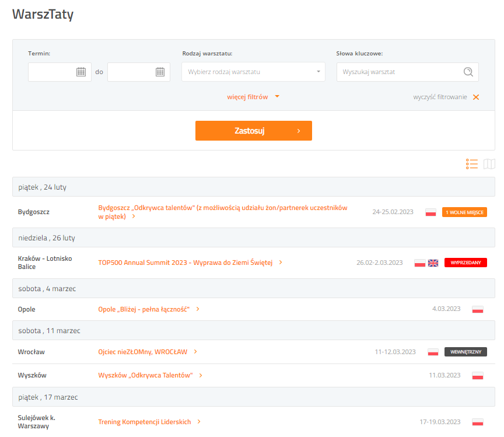Click the Polish flag on Bydgoszcz row

coord(430,212)
